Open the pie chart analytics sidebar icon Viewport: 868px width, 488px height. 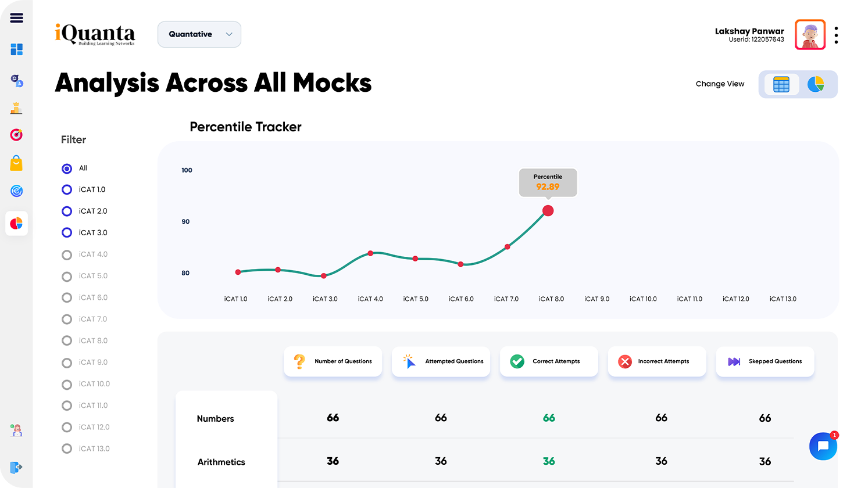pos(16,223)
